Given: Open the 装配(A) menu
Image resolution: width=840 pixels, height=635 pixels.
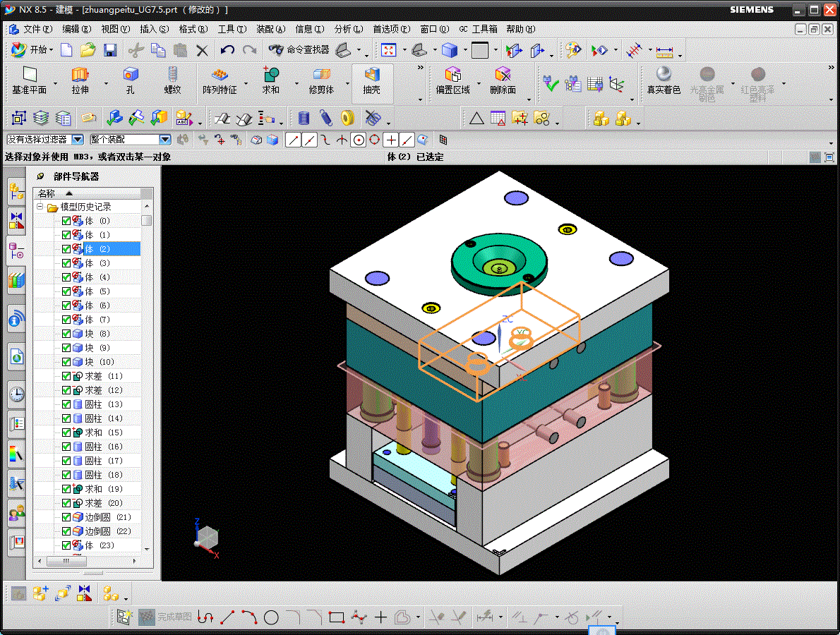Looking at the screenshot, I should point(270,29).
